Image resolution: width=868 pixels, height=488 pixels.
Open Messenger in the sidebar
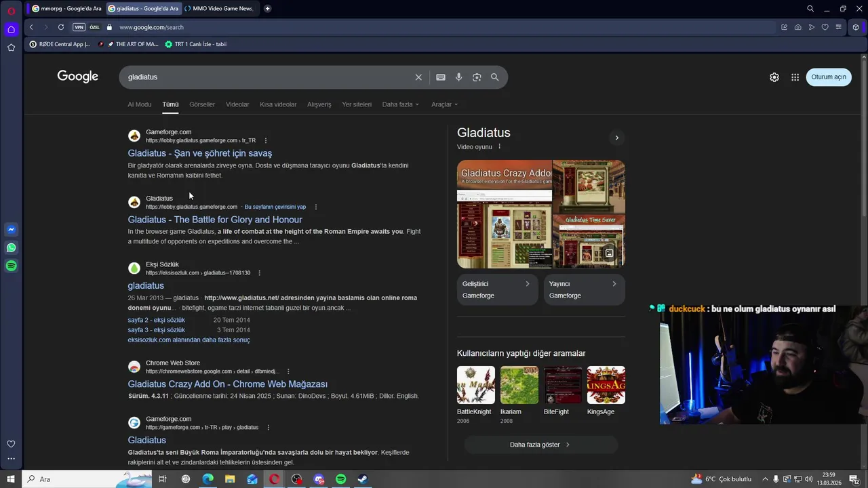click(11, 230)
